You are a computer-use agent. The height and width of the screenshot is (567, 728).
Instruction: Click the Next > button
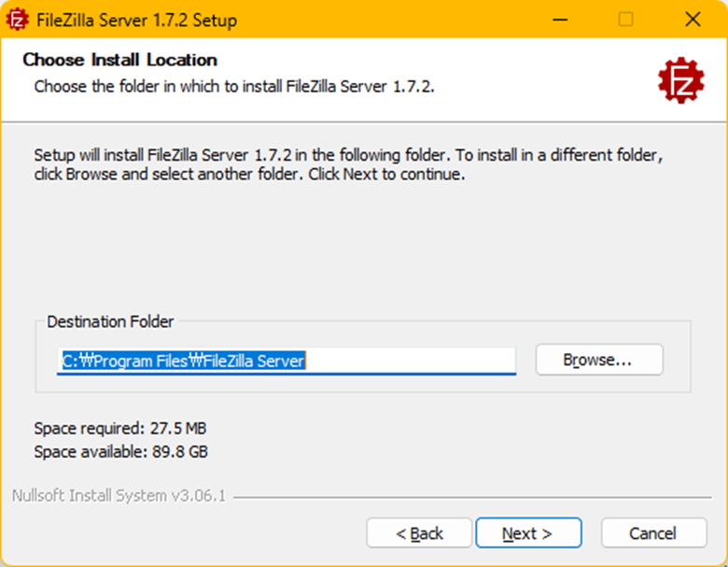click(x=528, y=533)
